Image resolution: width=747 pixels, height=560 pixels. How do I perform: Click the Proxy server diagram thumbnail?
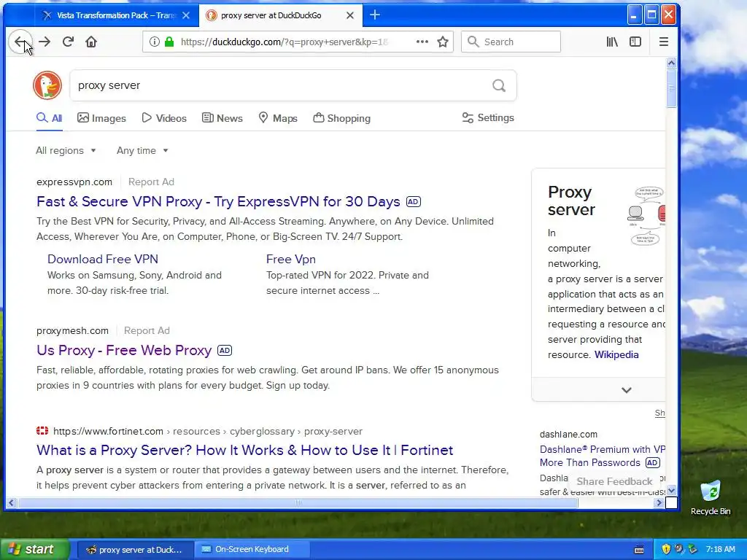click(646, 216)
